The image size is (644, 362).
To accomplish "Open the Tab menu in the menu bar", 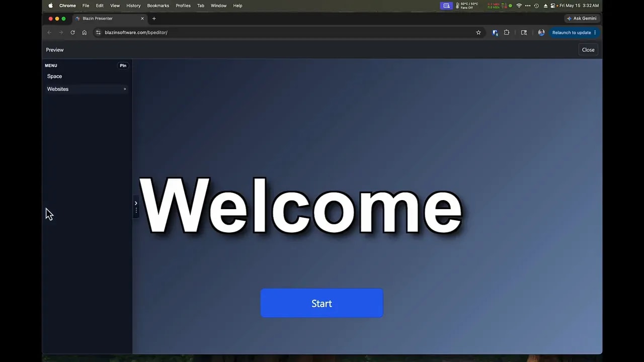I will click(x=201, y=6).
